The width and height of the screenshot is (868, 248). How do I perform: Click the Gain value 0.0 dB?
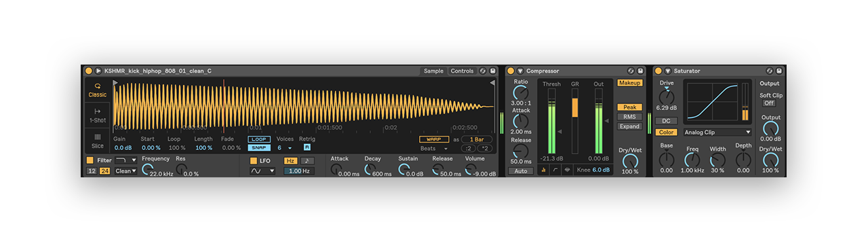[123, 147]
